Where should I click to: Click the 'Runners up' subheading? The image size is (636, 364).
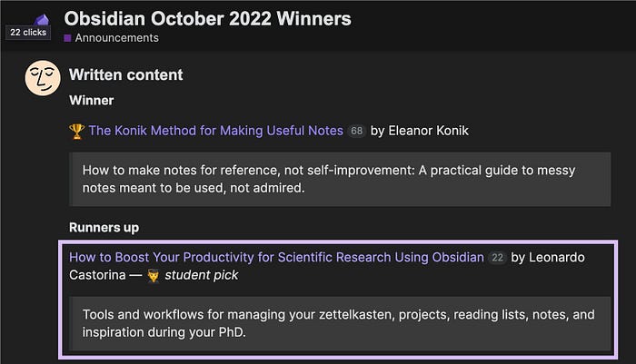pyautogui.click(x=104, y=227)
